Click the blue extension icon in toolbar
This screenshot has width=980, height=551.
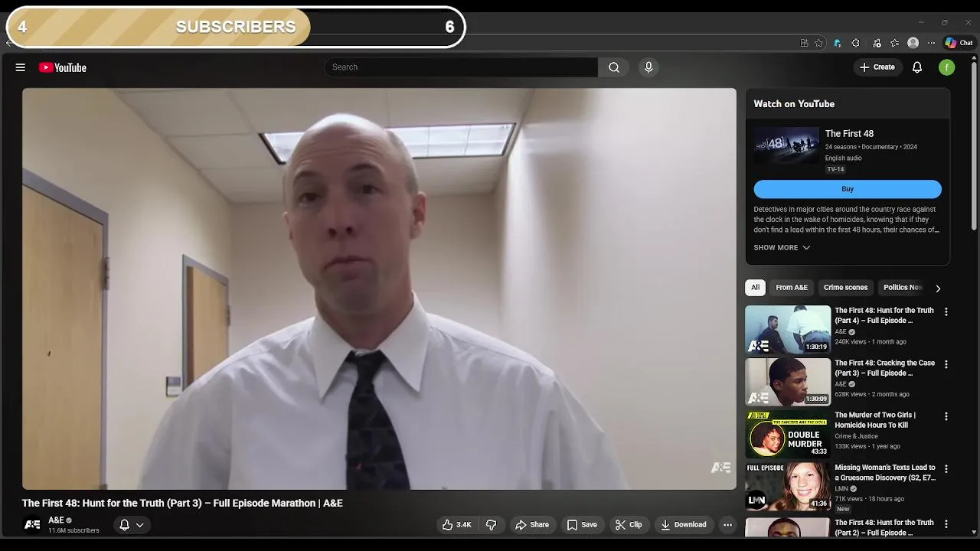(838, 43)
